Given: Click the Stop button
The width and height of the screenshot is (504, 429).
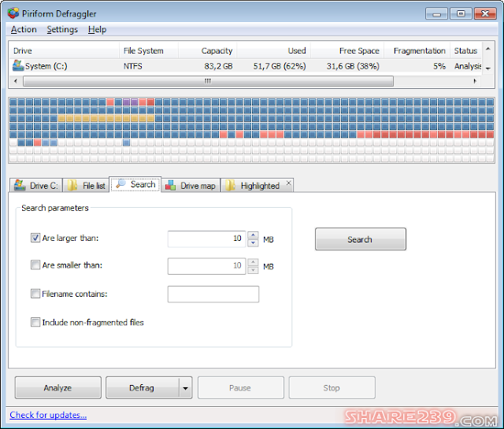Looking at the screenshot, I should (332, 388).
